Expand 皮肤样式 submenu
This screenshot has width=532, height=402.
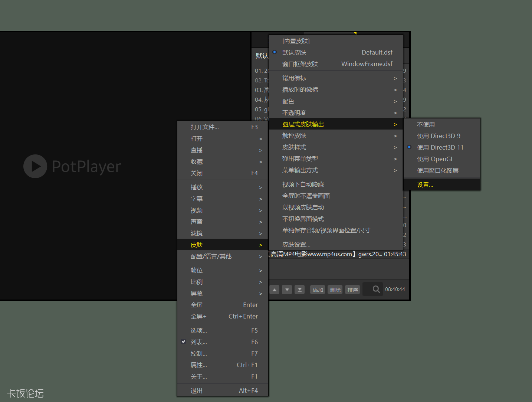[x=336, y=147]
